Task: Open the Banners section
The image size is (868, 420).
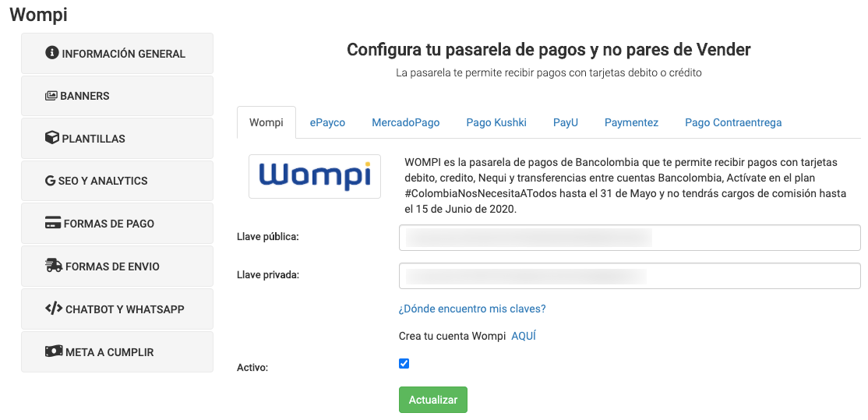Action: coord(117,96)
